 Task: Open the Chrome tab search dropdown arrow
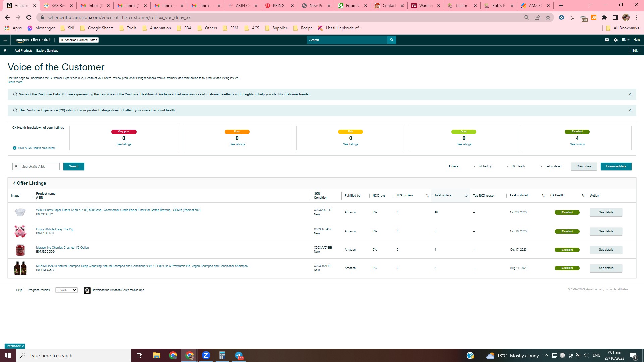coord(590,5)
